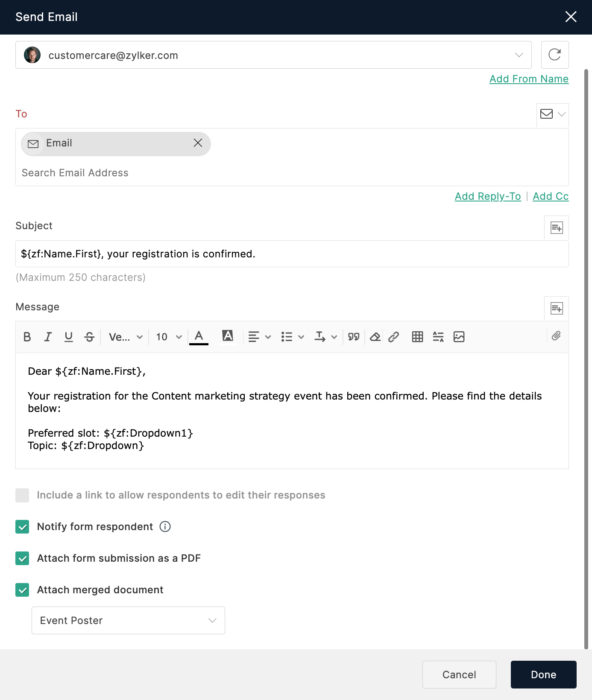Screen dimensions: 592x700
Task: Apply strikethrough formatting
Action: (x=89, y=337)
